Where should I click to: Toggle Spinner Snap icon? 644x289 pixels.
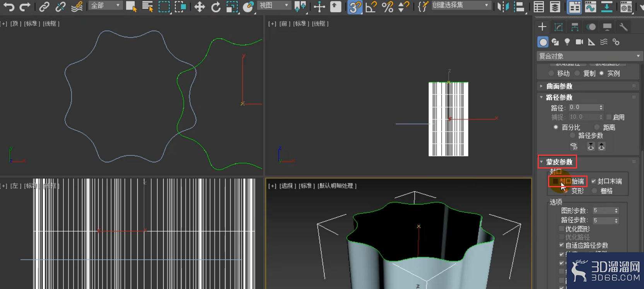(x=403, y=7)
